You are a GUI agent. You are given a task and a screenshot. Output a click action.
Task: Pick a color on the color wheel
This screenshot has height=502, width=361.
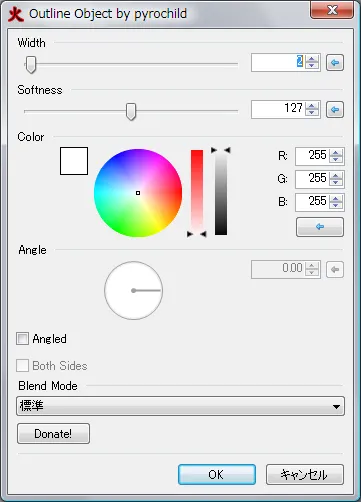(x=138, y=193)
